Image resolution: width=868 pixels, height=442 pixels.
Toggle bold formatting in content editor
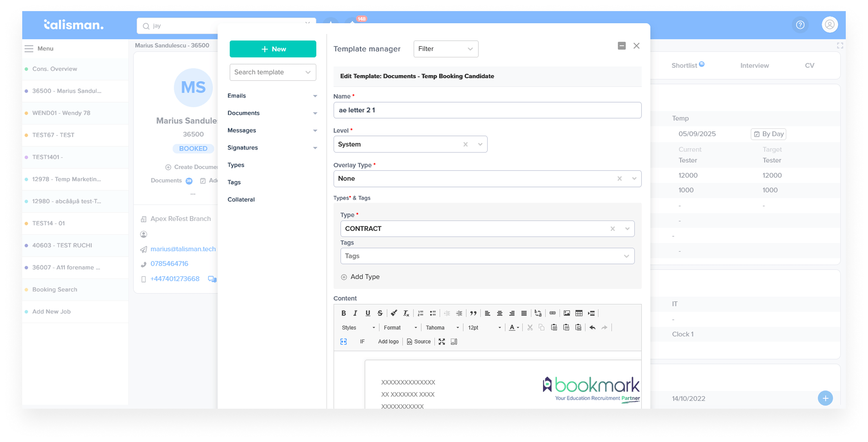[x=343, y=313]
